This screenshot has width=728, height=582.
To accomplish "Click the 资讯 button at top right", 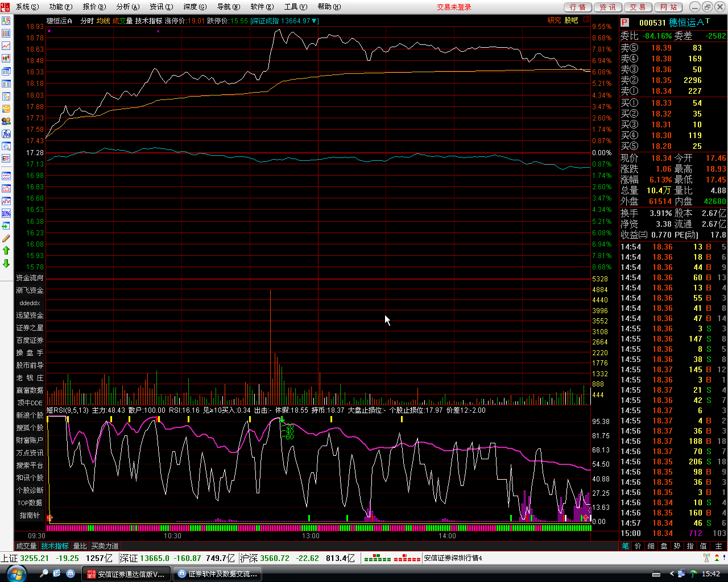I will tap(607, 7).
